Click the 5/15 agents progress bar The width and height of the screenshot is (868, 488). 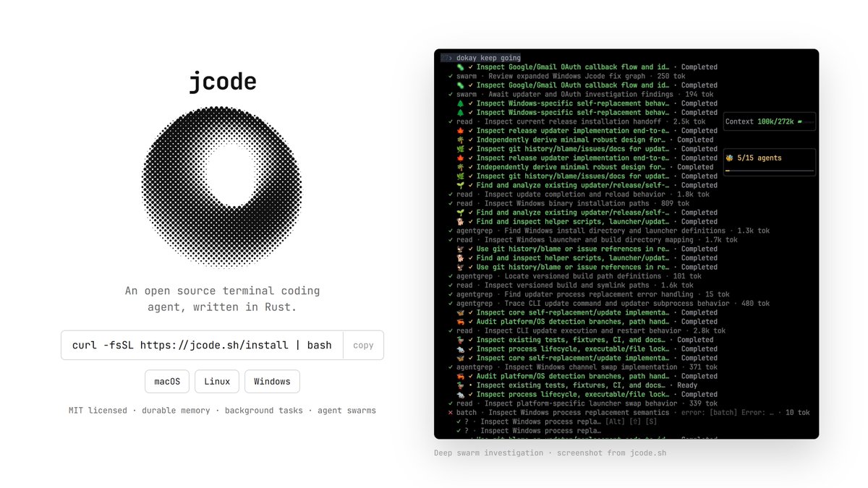point(770,171)
